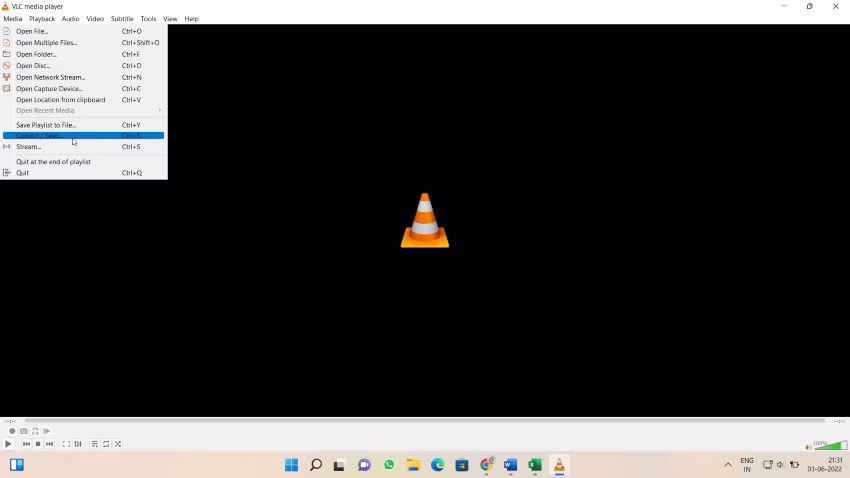Start playback with the Play button

pyautogui.click(x=8, y=444)
